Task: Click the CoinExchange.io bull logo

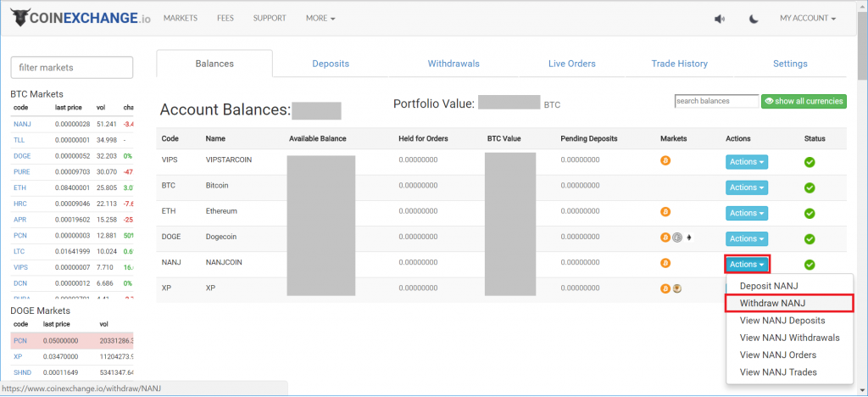Action: pyautogui.click(x=20, y=19)
